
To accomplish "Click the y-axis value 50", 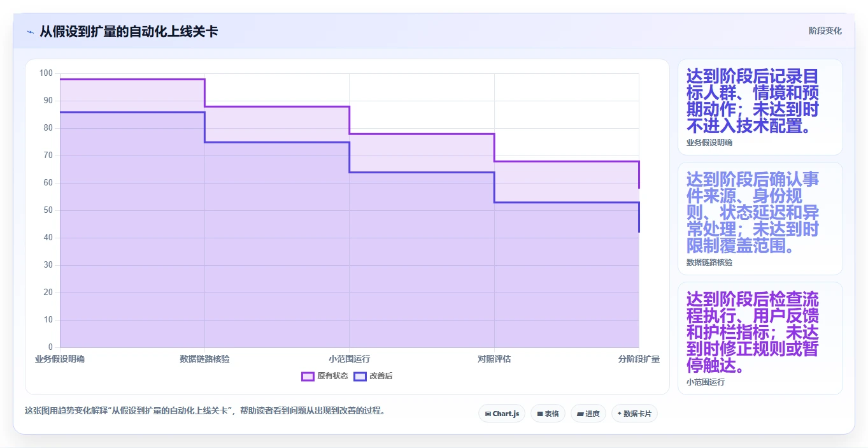I will click(48, 210).
